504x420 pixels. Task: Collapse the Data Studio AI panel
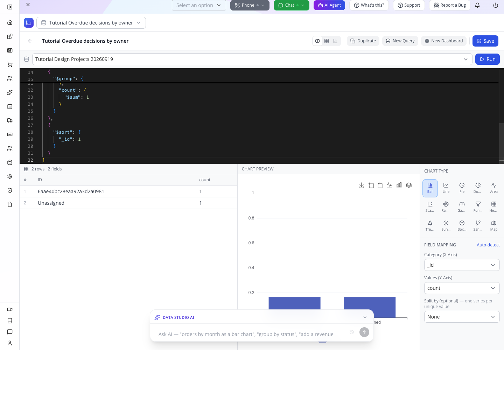(365, 317)
